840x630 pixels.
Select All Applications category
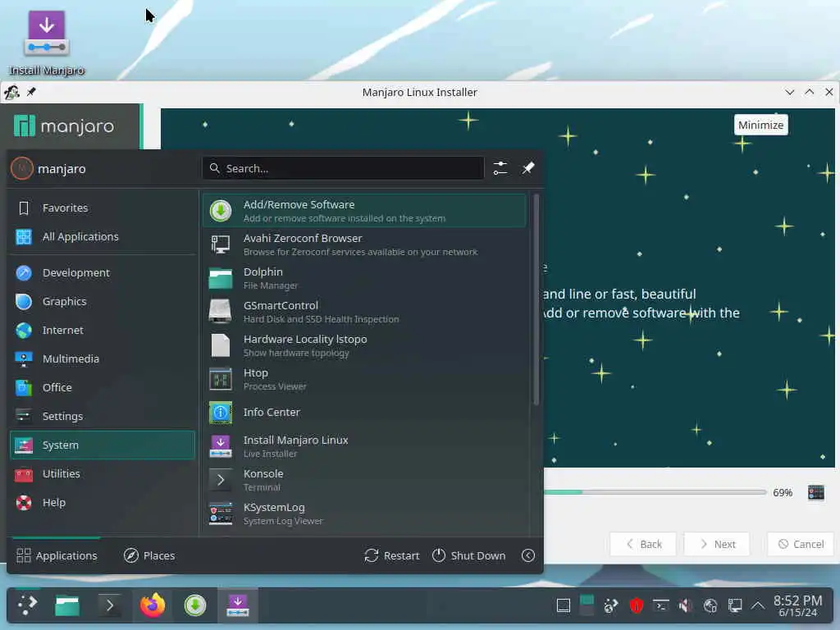(103, 237)
